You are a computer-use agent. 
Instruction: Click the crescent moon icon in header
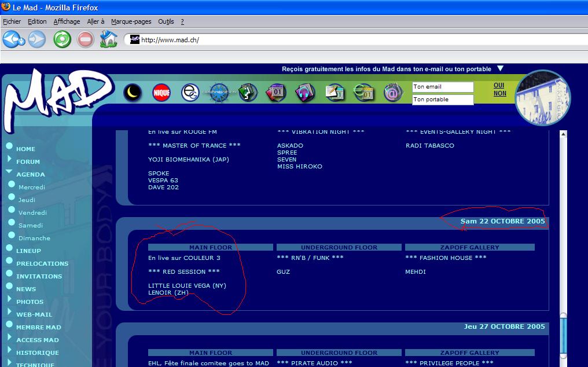(x=133, y=93)
